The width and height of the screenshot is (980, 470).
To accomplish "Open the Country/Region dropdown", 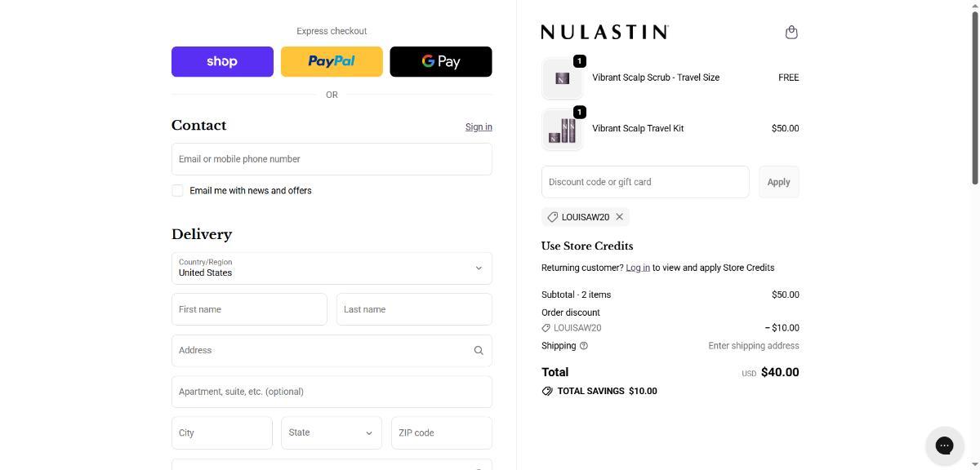I will [x=332, y=268].
